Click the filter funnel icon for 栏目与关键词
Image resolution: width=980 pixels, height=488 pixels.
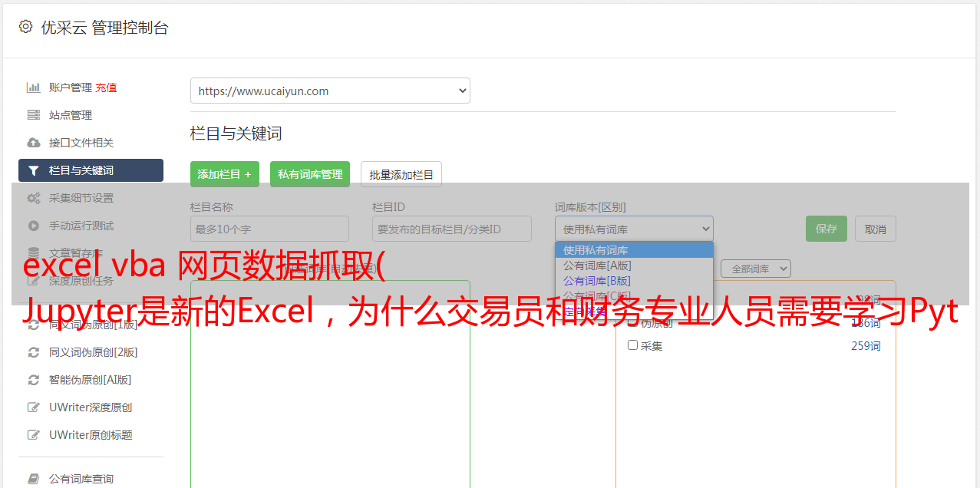pos(33,170)
